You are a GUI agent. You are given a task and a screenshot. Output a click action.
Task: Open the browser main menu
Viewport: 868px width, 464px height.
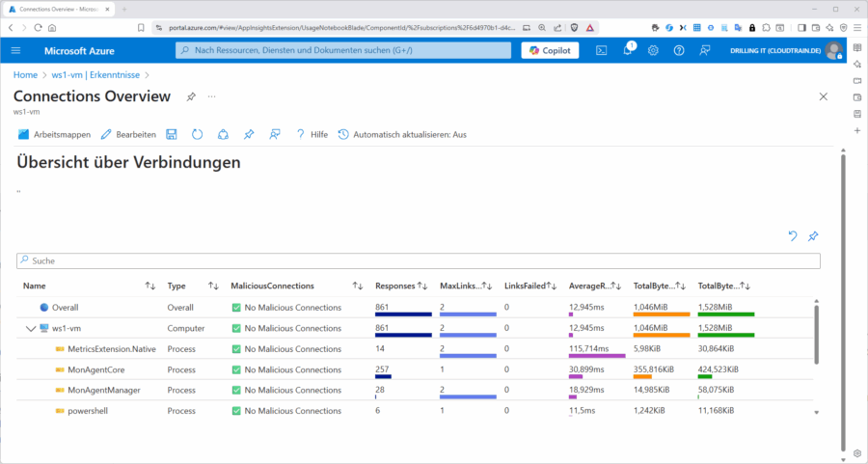857,28
